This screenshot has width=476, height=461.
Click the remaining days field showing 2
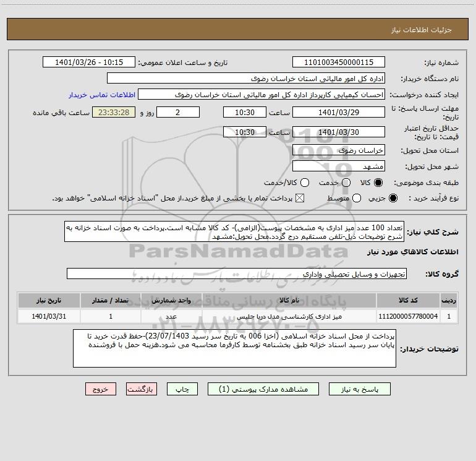178,112
